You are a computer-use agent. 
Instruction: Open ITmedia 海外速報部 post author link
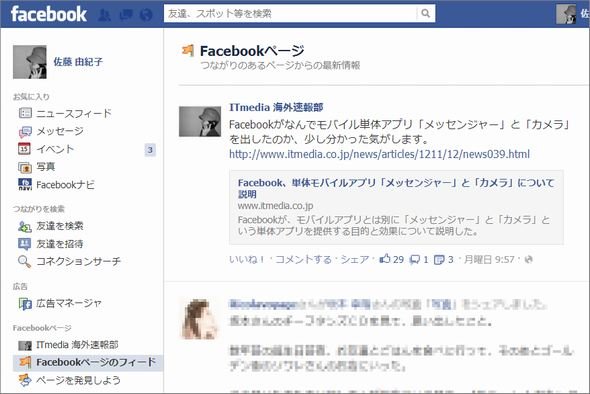coord(276,107)
